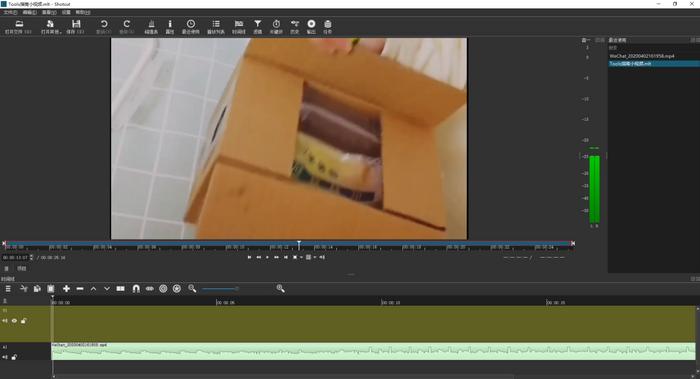Show the Peak Meter panel icon
Image resolution: width=700 pixels, height=379 pixels.
pyautogui.click(x=151, y=26)
